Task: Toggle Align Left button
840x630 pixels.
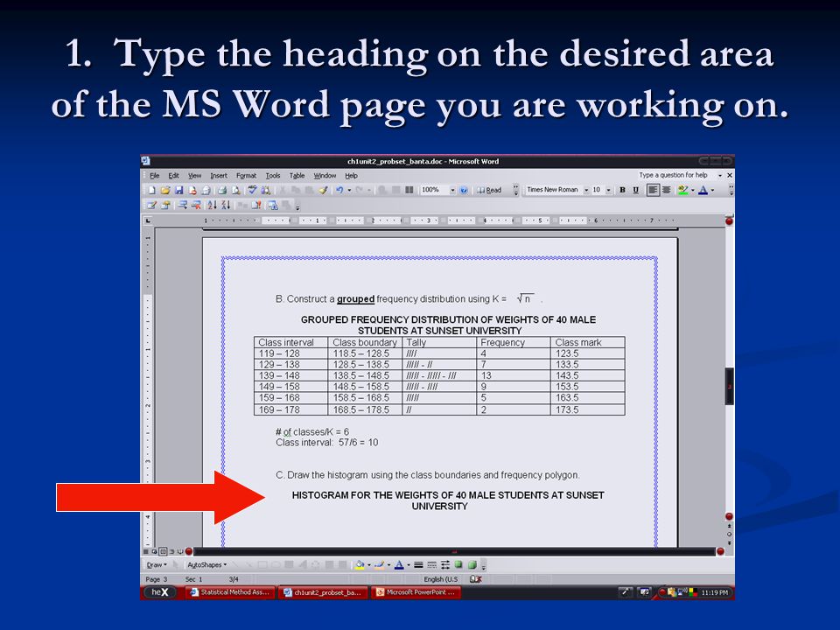Action: [653, 190]
